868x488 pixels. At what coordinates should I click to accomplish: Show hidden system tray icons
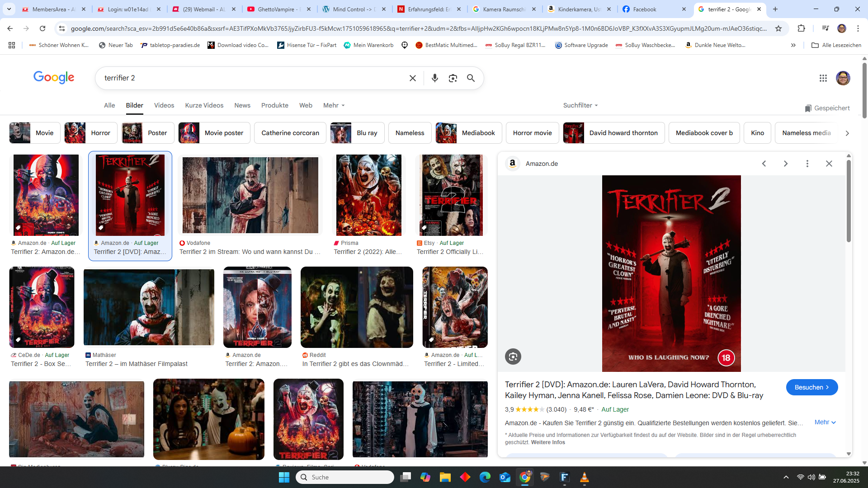pos(786,477)
